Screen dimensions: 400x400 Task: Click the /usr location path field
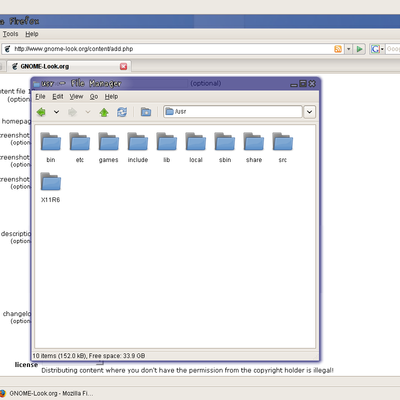coord(233,112)
